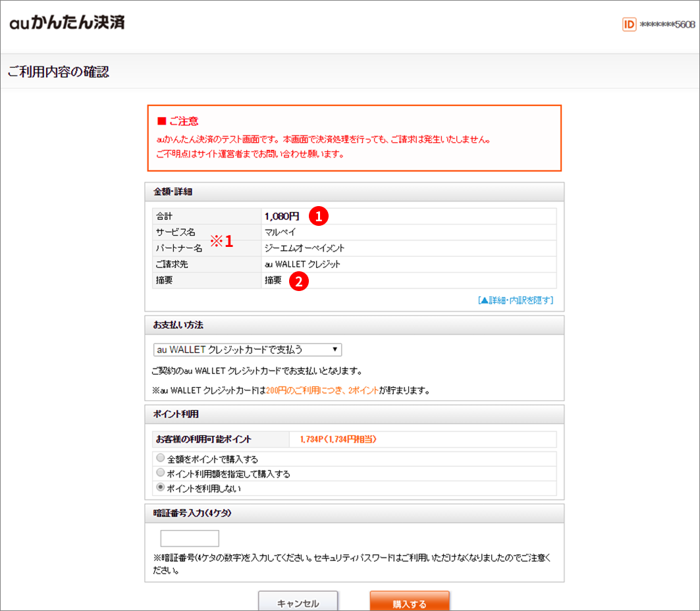Click the 合計 amount row showing 1,080円
Image resolution: width=700 pixels, height=611 pixels.
282,215
